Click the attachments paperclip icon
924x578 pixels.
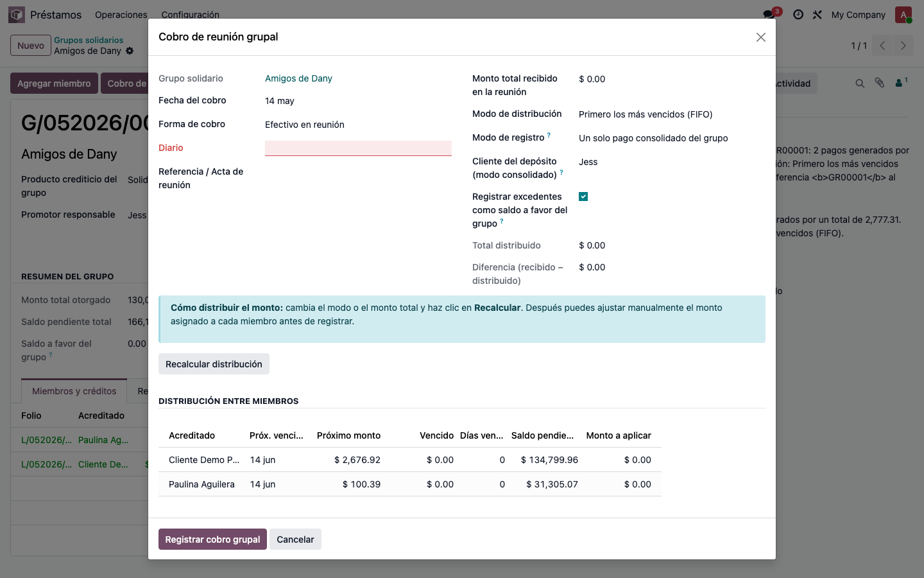[880, 83]
